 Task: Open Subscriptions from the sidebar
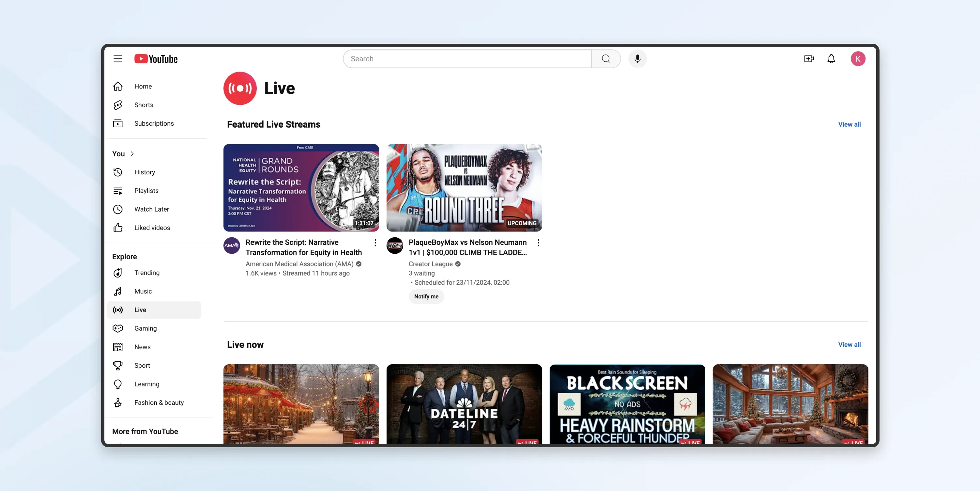pyautogui.click(x=154, y=123)
